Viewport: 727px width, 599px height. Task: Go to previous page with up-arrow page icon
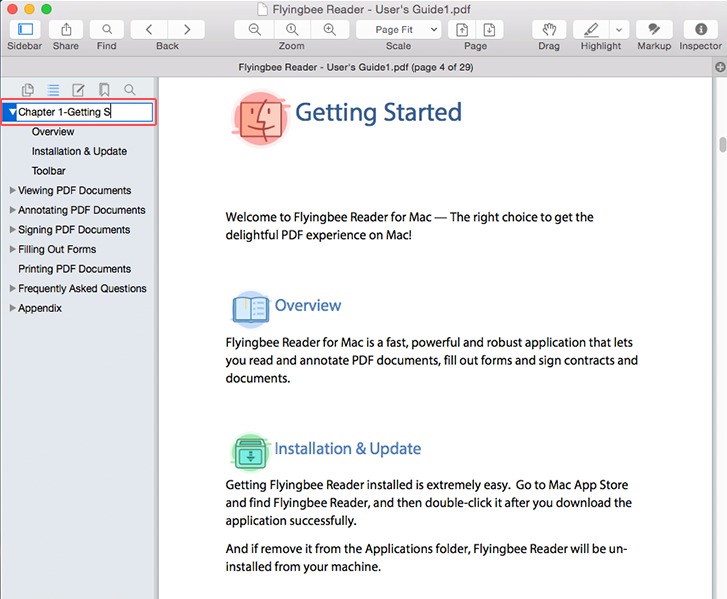462,30
